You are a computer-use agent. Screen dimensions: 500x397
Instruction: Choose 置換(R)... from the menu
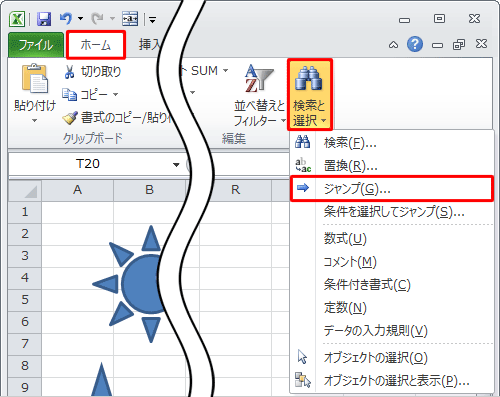[x=392, y=166]
